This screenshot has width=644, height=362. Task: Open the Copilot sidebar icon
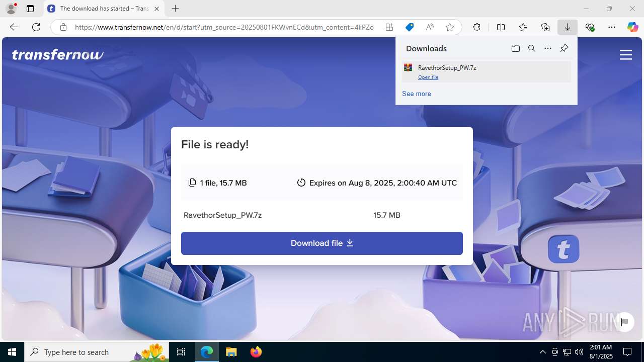(632, 27)
